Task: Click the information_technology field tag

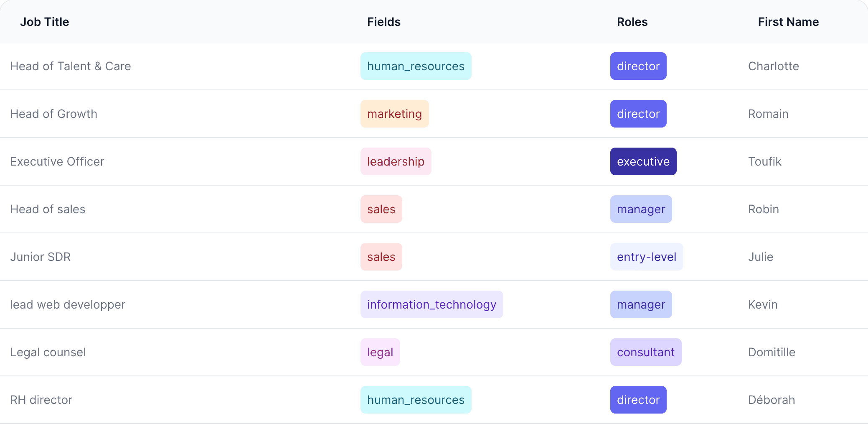Action: [431, 304]
